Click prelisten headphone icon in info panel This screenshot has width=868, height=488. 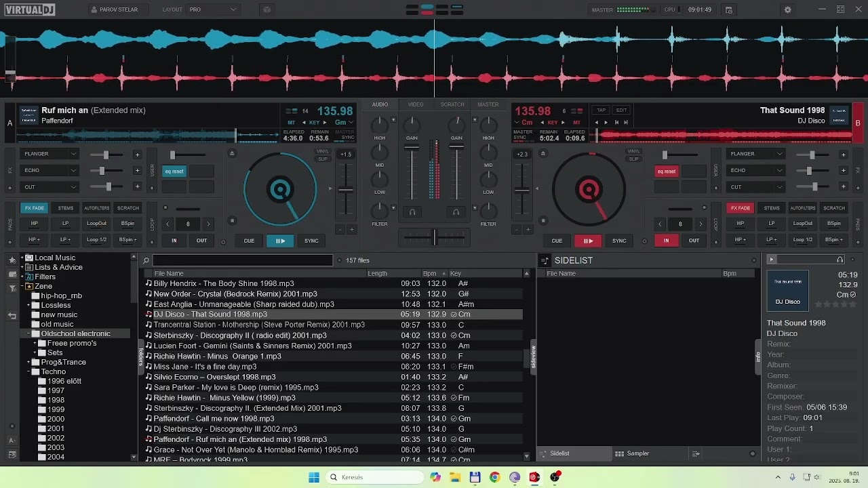click(840, 260)
